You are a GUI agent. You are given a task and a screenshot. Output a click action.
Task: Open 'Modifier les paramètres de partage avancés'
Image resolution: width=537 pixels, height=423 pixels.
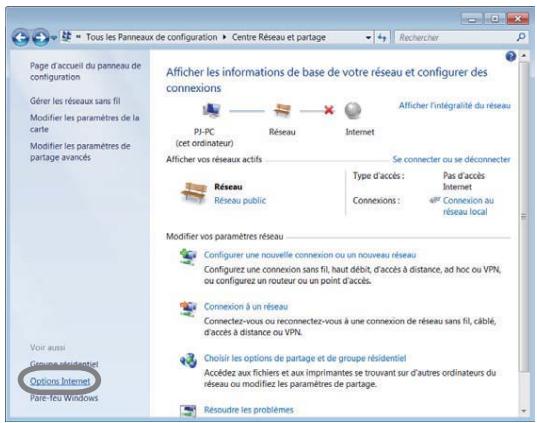click(80, 151)
